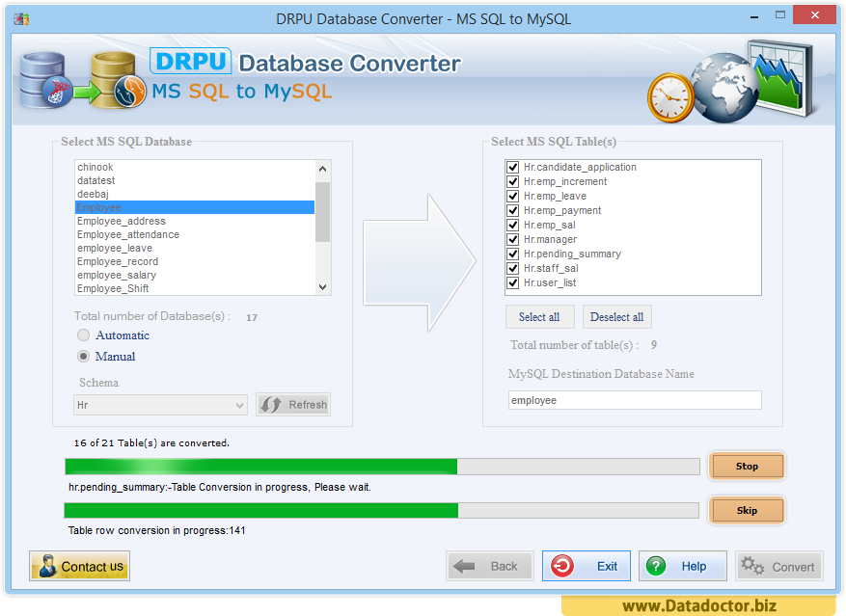
Task: Select datatest database
Action: [x=195, y=180]
